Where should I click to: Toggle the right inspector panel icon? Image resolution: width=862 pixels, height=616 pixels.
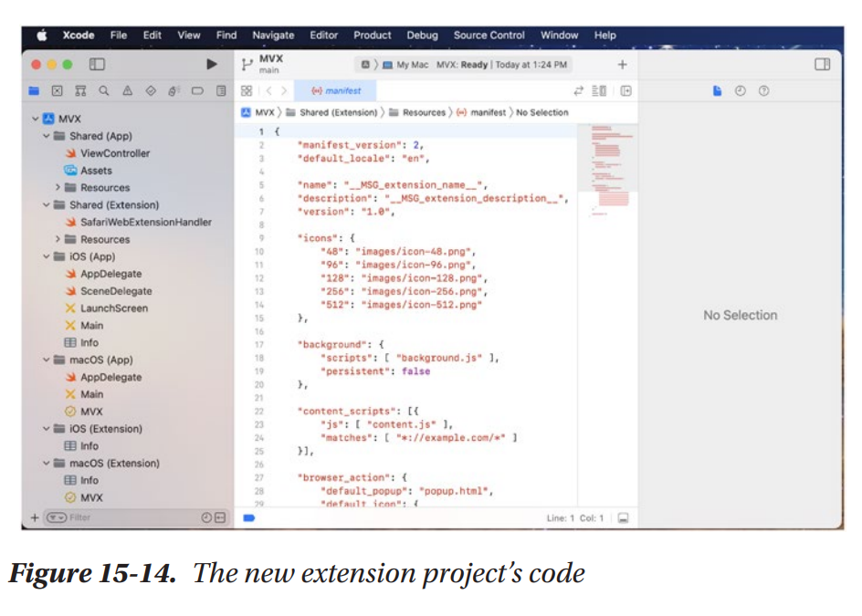pyautogui.click(x=822, y=65)
